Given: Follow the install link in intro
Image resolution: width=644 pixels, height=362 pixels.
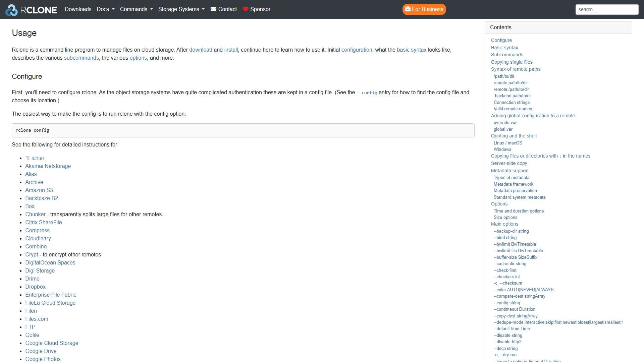Looking at the screenshot, I should point(231,50).
